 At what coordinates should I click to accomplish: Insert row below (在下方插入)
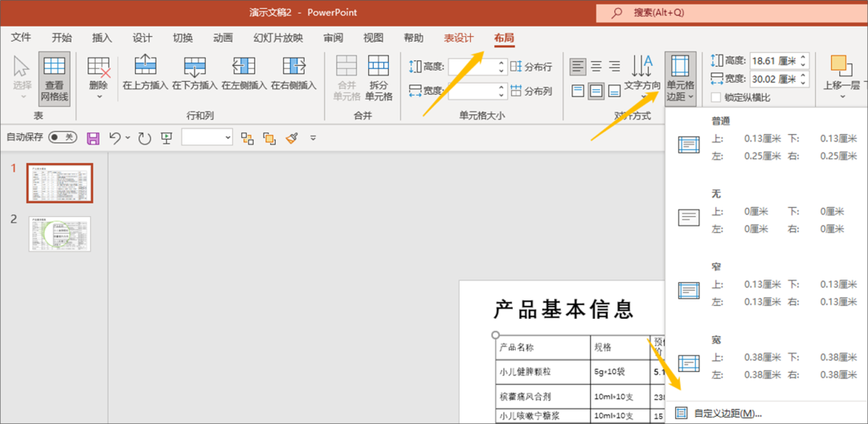pos(194,73)
